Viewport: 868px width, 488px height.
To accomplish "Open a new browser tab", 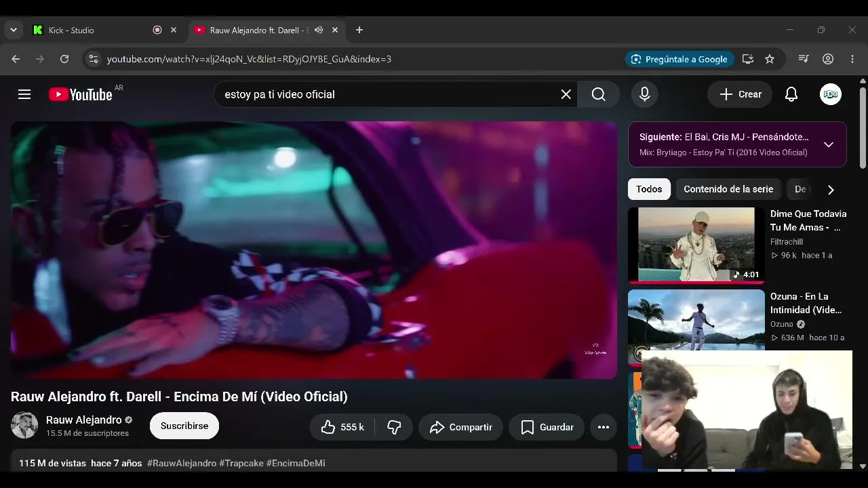I will coord(359,30).
